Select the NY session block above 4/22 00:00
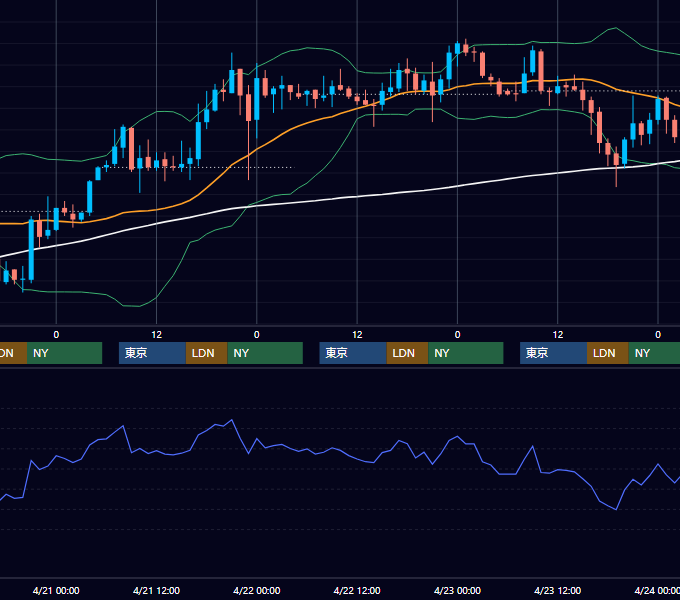 point(265,353)
